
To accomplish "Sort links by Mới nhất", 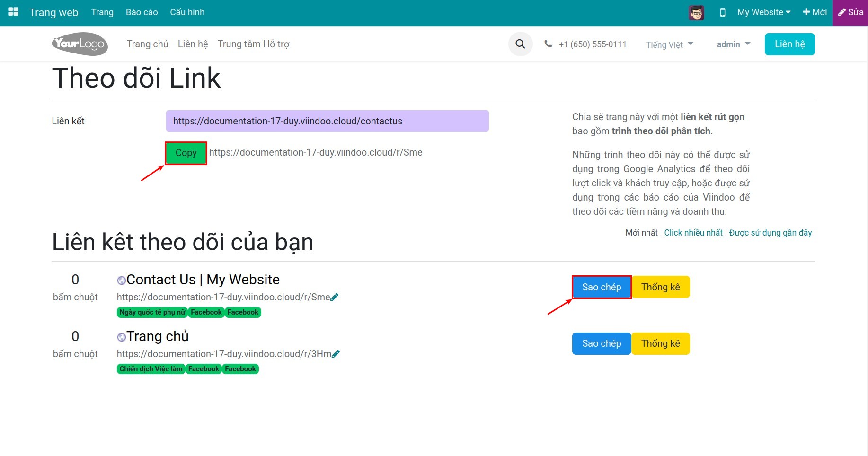I will point(641,232).
